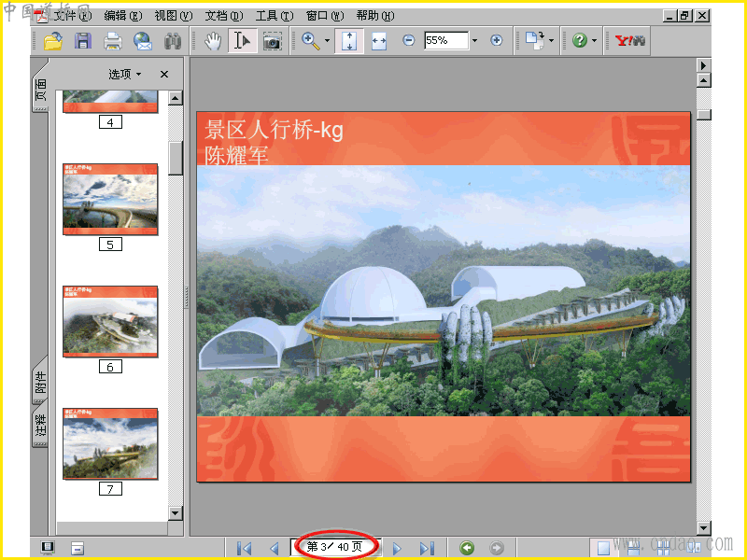Switch to the 页面 pages tab
Image resolution: width=747 pixels, height=560 pixels.
41,90
